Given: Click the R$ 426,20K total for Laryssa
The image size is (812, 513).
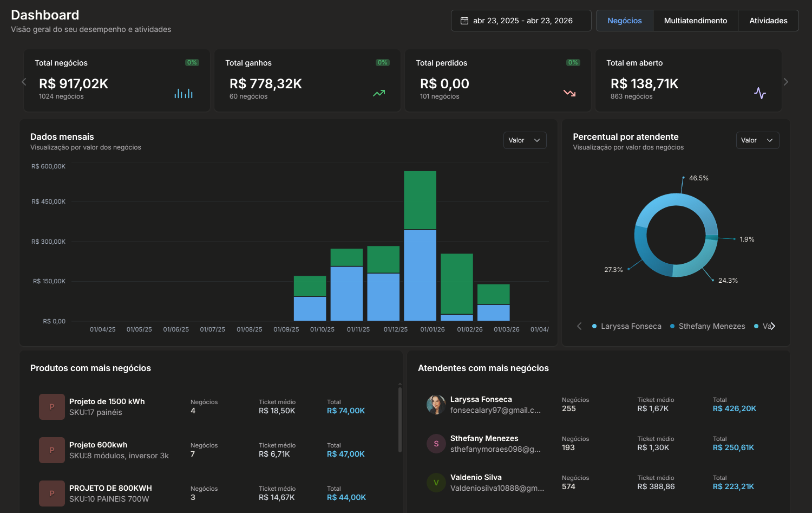Looking at the screenshot, I should click(x=735, y=408).
